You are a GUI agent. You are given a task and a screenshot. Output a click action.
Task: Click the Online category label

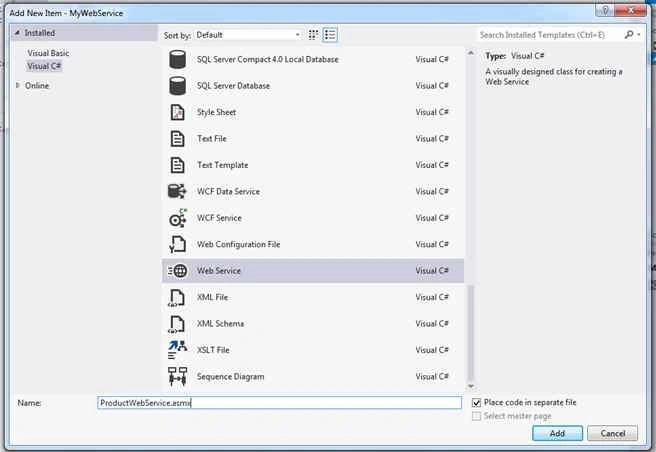[37, 86]
